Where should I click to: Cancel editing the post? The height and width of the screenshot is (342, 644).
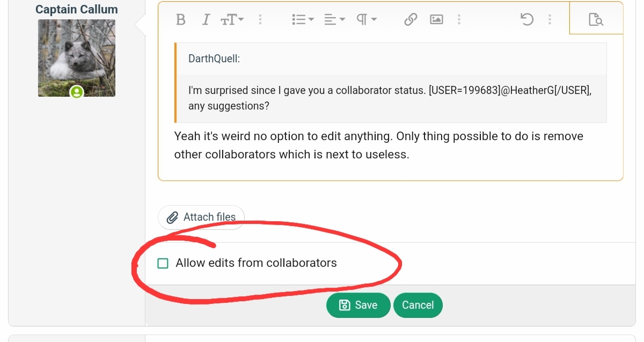418,305
